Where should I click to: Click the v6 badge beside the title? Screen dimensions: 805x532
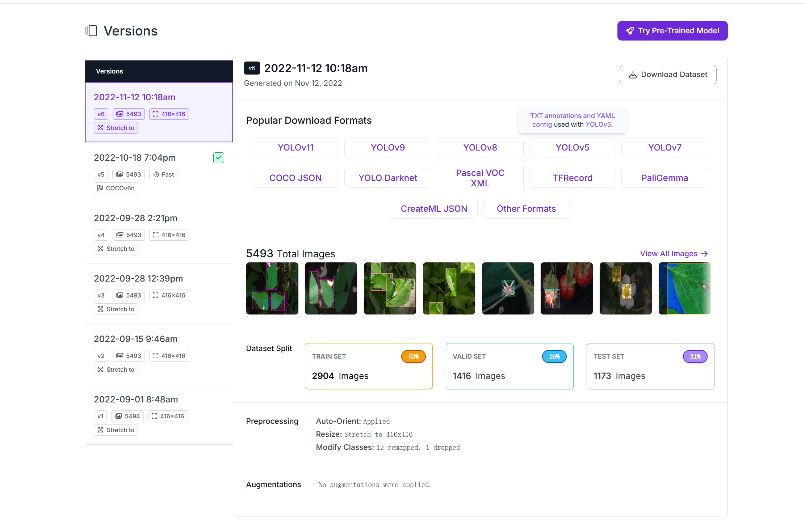coord(252,68)
